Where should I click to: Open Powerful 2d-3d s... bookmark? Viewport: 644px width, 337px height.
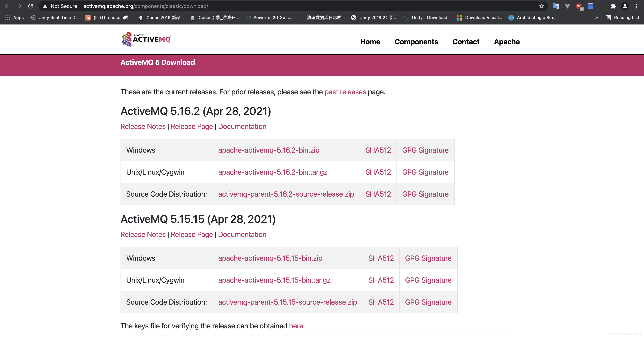click(x=269, y=17)
